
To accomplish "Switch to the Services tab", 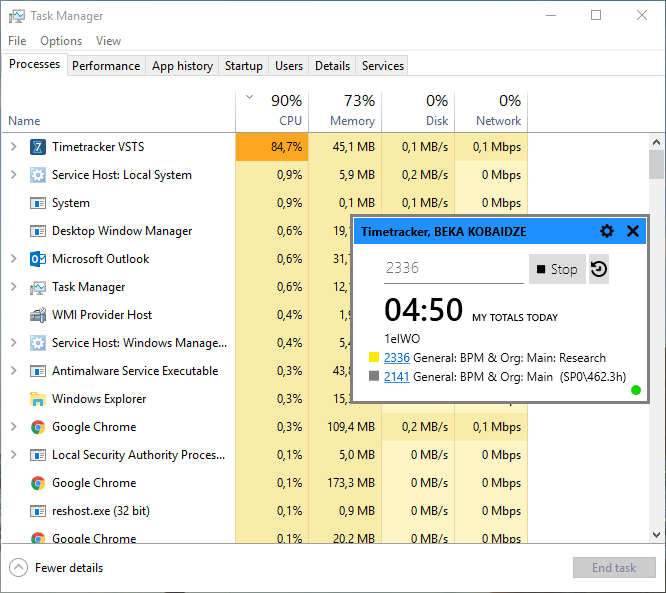I will tap(382, 66).
